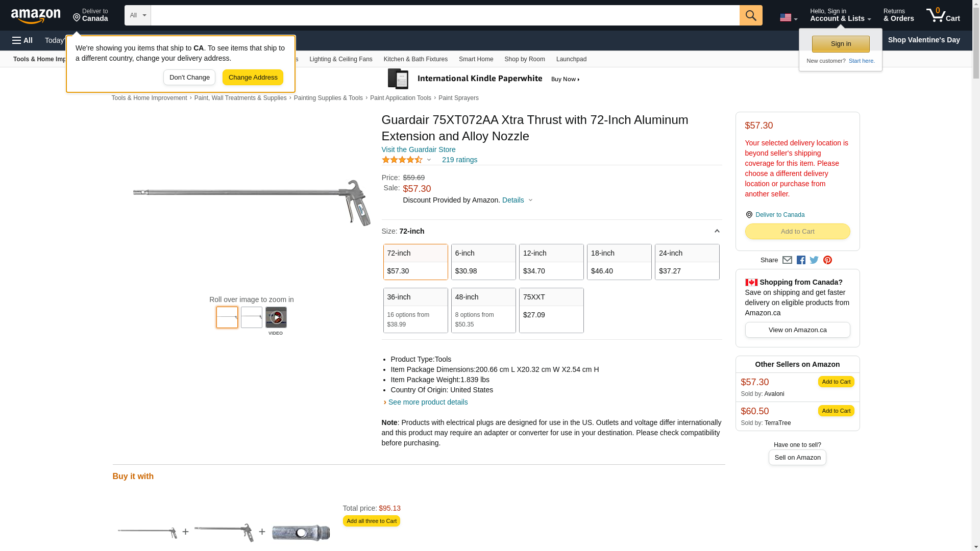This screenshot has height=551, width=980.
Task: Open the shopping cart icon
Action: (x=942, y=15)
